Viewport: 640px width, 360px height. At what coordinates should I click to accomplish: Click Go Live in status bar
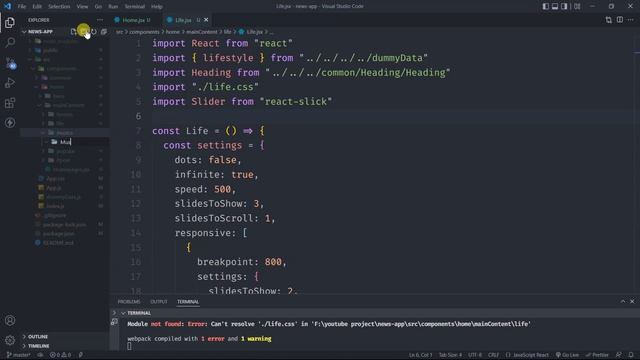[567, 355]
